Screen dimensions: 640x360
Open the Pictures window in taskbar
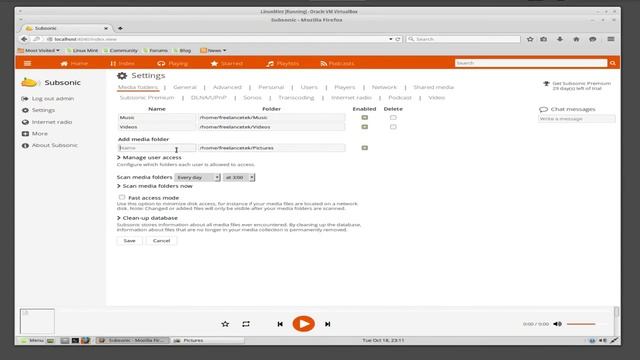click(x=208, y=340)
